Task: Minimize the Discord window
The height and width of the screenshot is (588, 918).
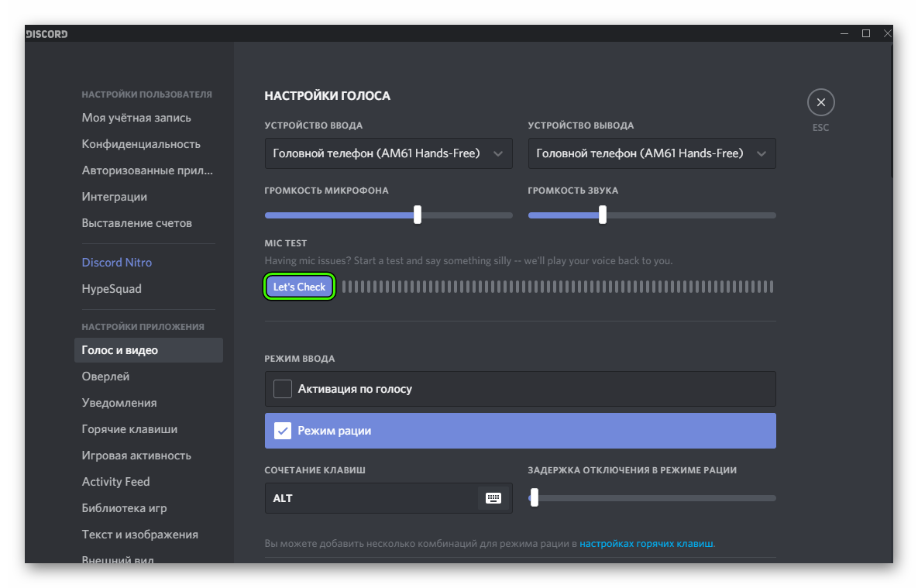Action: click(844, 33)
